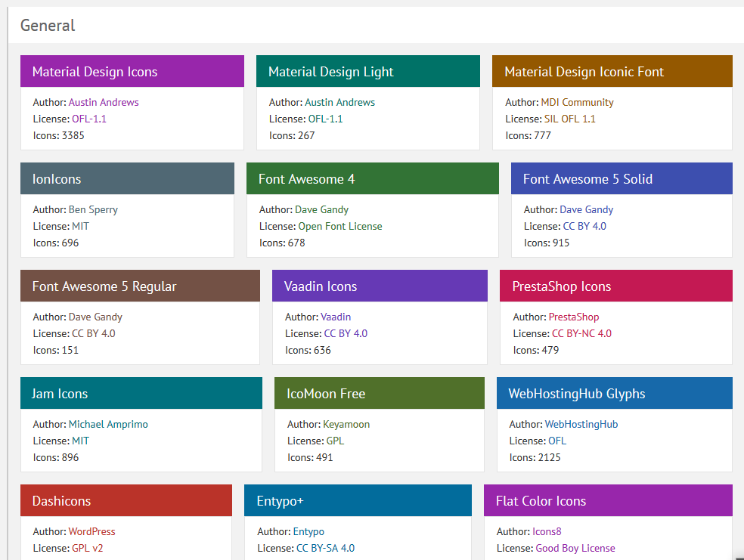Open OFL-1.1 license in Material Design Light card

tap(325, 119)
